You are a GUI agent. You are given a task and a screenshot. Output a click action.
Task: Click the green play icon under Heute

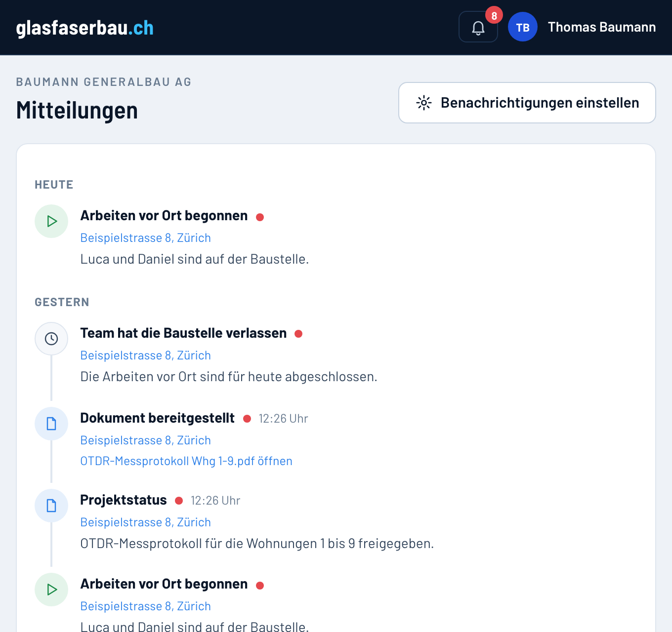pos(51,221)
